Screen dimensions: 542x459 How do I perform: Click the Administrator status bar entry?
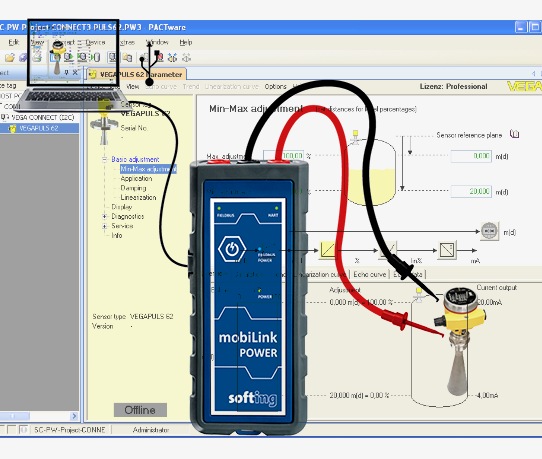(x=151, y=430)
